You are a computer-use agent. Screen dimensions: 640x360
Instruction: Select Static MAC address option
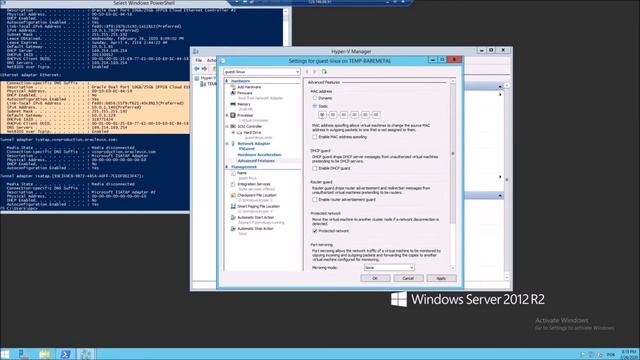[315, 106]
